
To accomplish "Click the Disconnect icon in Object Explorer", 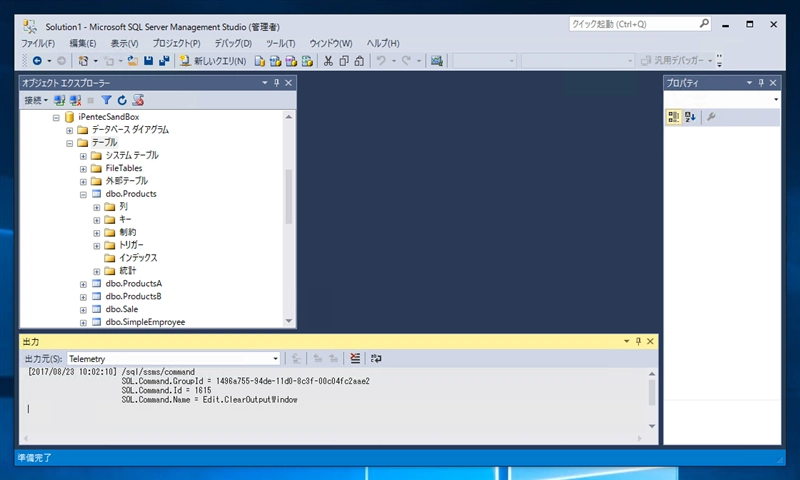I will coord(76,100).
